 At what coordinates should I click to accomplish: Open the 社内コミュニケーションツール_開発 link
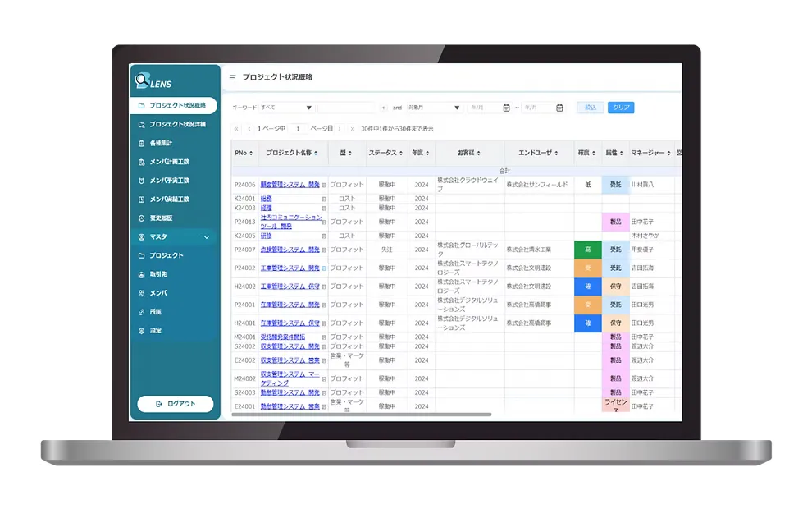290,222
